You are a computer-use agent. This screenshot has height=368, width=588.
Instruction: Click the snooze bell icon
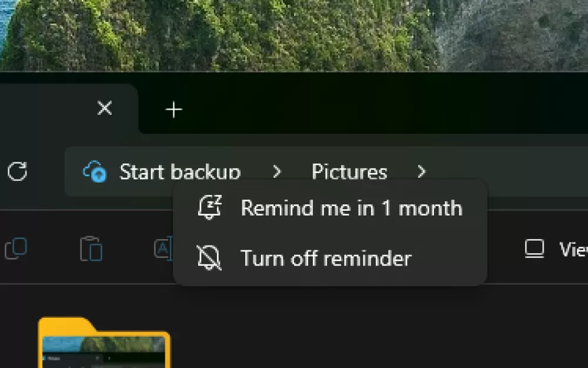coord(210,207)
